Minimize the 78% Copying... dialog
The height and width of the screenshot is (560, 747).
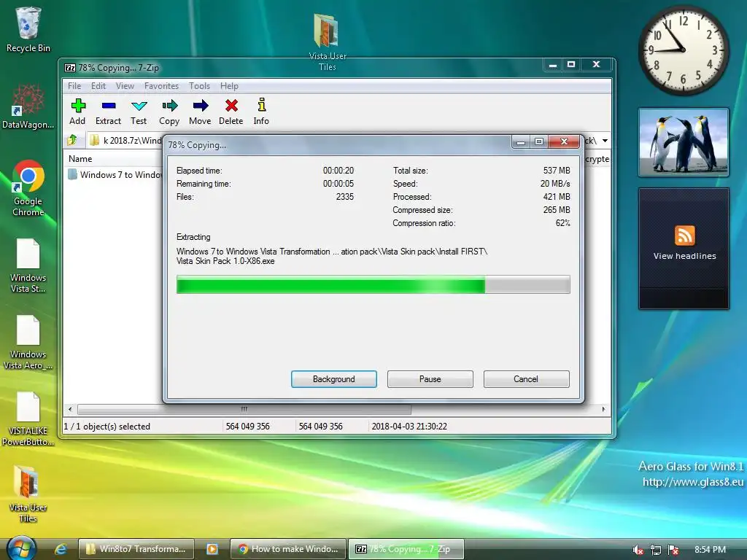point(521,141)
